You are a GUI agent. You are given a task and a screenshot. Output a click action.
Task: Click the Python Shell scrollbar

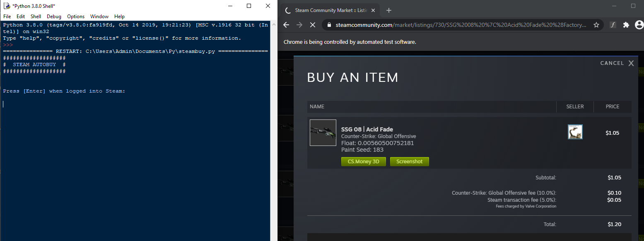[x=274, y=124]
